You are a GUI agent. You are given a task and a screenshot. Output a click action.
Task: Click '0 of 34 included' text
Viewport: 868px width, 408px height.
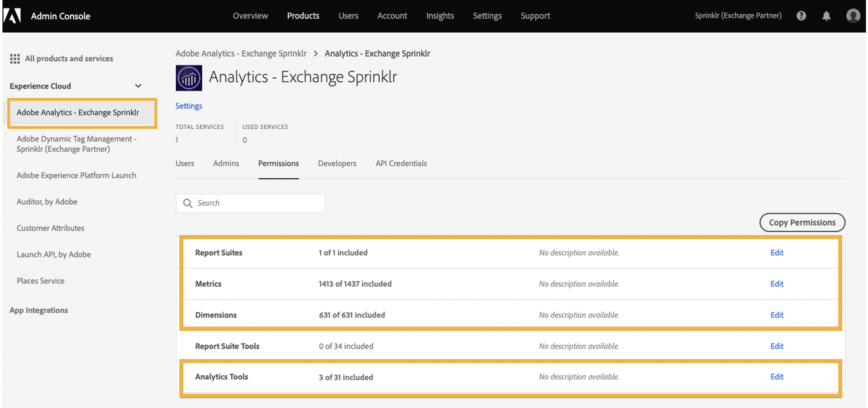pos(346,346)
